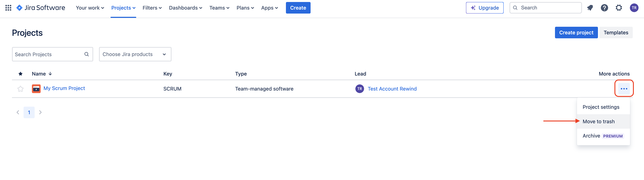This screenshot has height=180, width=644.
Task: Open the Jira settings gear
Action: point(619,8)
